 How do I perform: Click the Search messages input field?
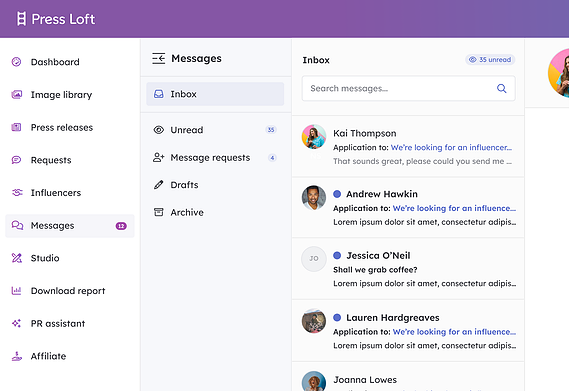coord(409,88)
